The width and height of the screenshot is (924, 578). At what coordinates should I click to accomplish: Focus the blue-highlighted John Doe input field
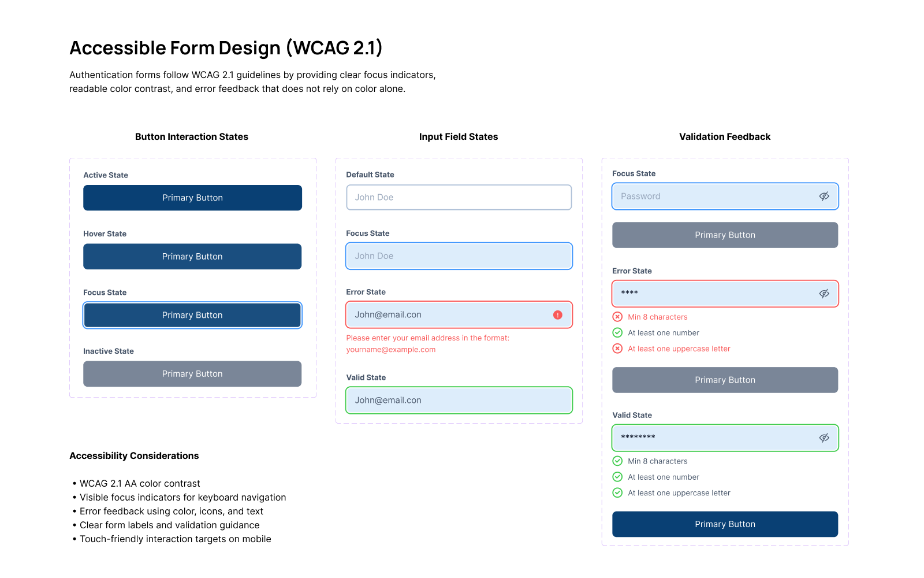tap(459, 256)
